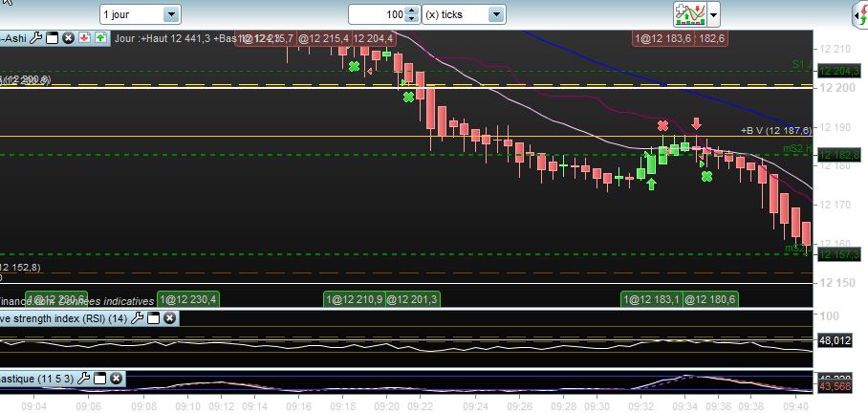Viewport: 868px width, 413px height.
Task: Click the 12 157,3 price tag
Action: (x=838, y=254)
